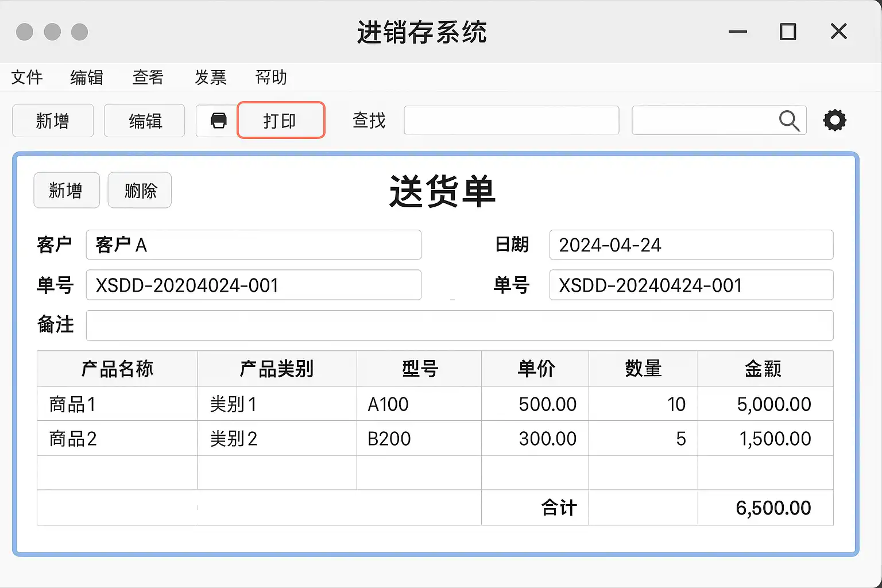Click the 删除 button beside the panel's 新增

pos(140,190)
